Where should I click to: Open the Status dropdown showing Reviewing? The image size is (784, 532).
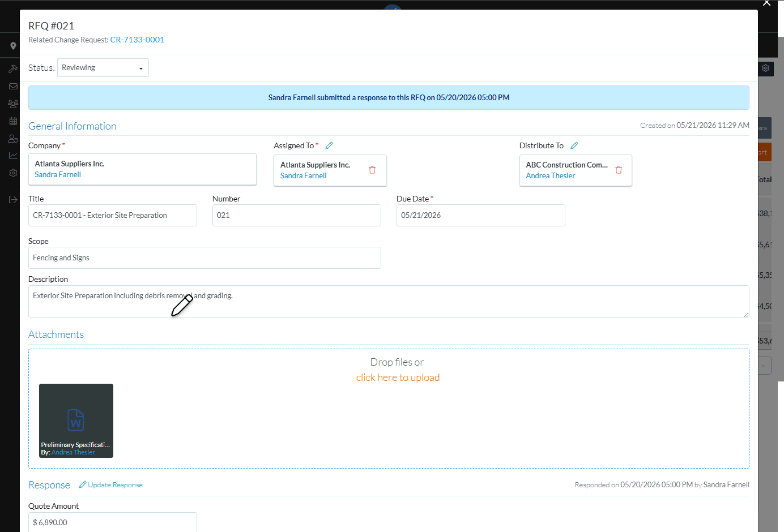point(103,68)
